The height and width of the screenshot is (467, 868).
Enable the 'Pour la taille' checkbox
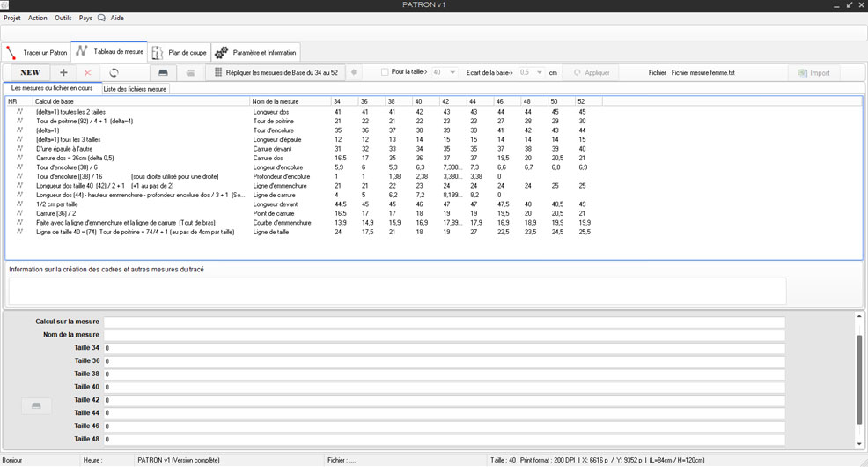point(385,73)
